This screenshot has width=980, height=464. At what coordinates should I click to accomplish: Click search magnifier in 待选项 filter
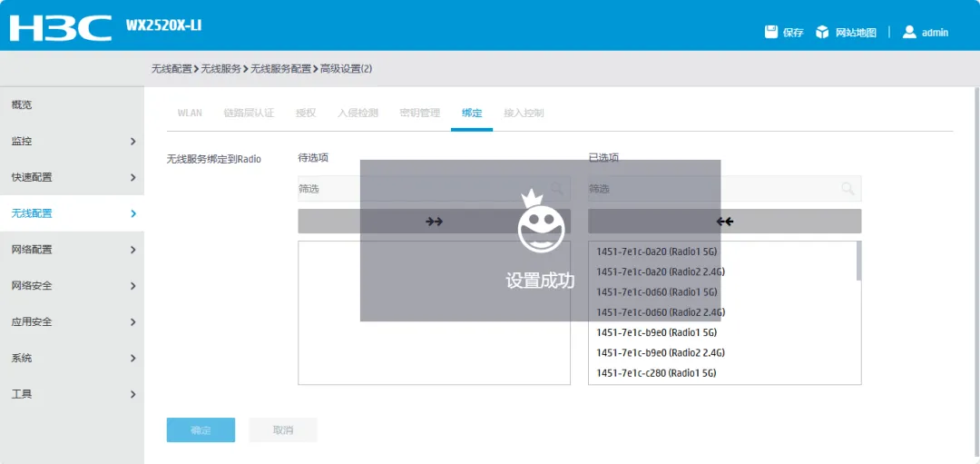(x=557, y=188)
